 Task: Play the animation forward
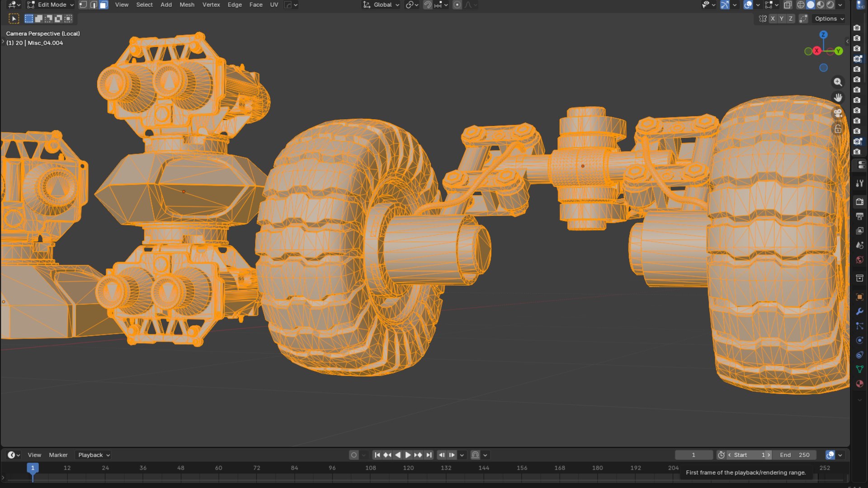coord(408,455)
